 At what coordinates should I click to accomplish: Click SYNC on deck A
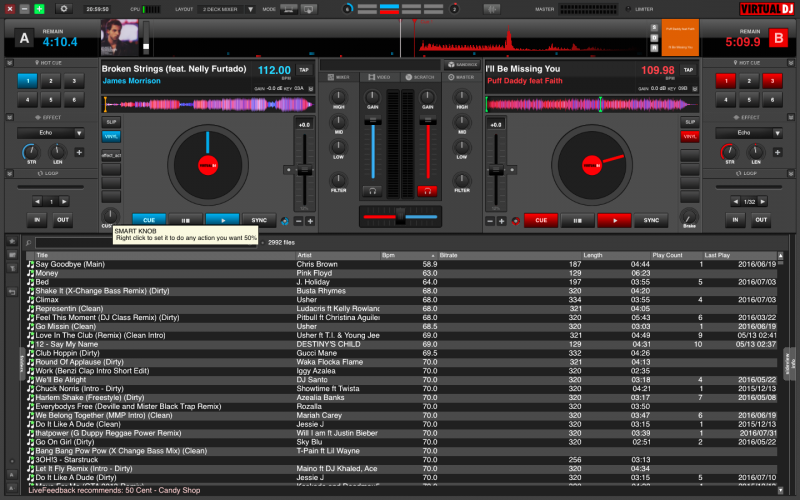(259, 220)
